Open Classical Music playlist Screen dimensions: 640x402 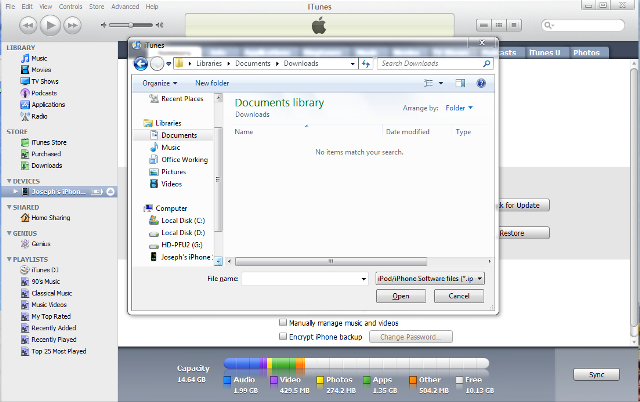coord(51,293)
